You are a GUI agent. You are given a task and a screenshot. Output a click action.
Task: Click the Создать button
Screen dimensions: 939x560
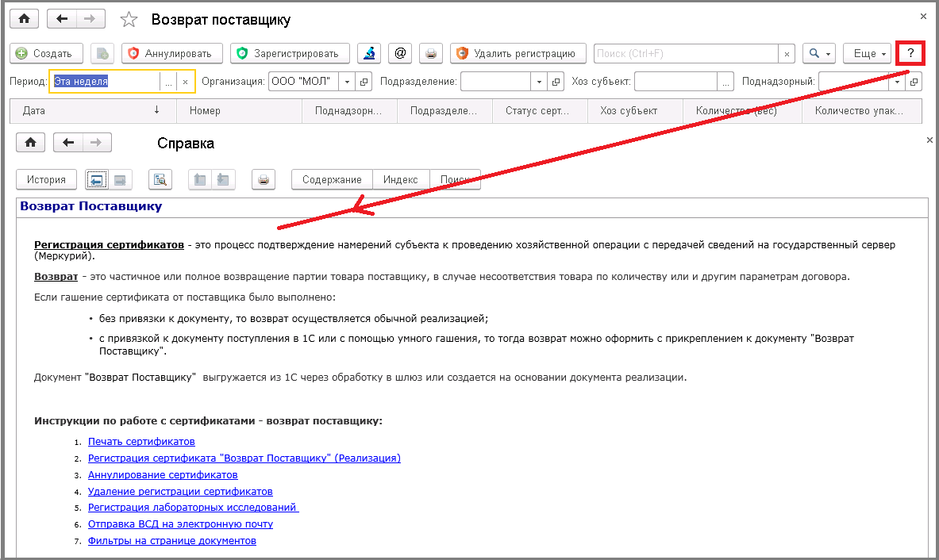[46, 53]
